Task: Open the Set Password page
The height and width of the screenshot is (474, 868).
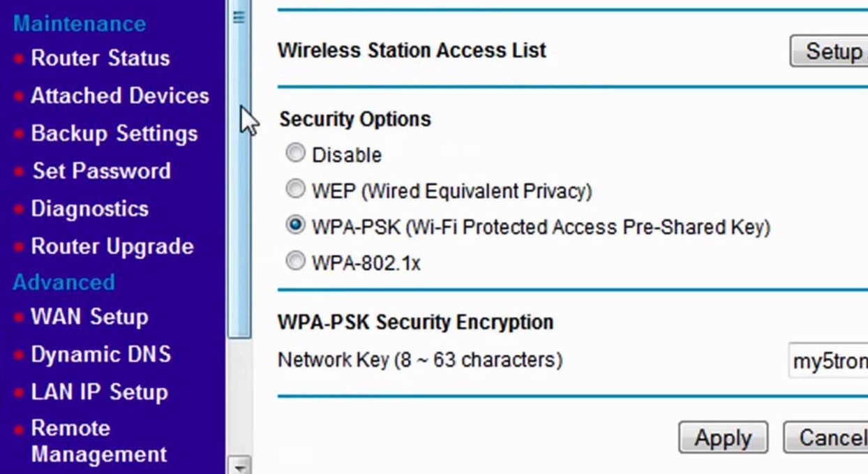Action: coord(102,171)
